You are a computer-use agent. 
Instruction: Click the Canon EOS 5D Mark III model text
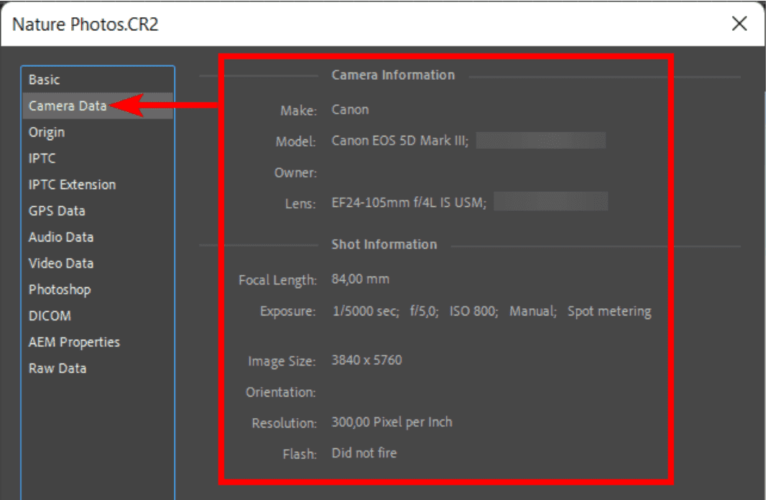point(400,141)
